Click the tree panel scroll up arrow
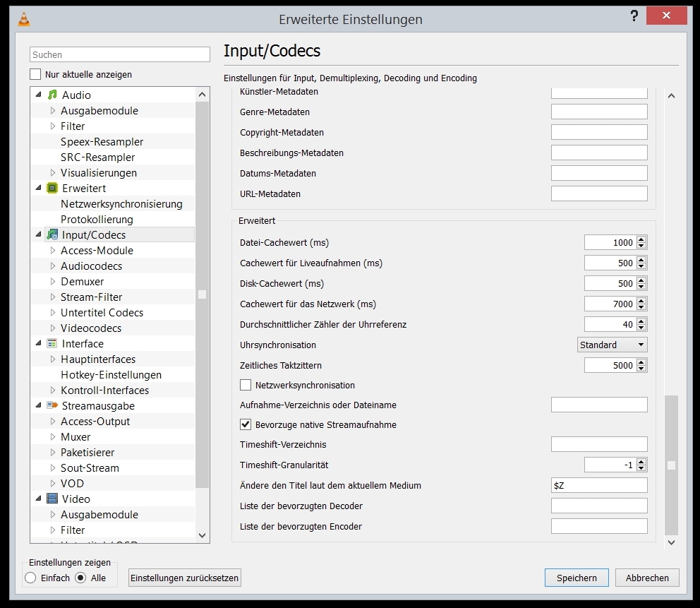Viewport: 700px width, 608px height. 202,94
